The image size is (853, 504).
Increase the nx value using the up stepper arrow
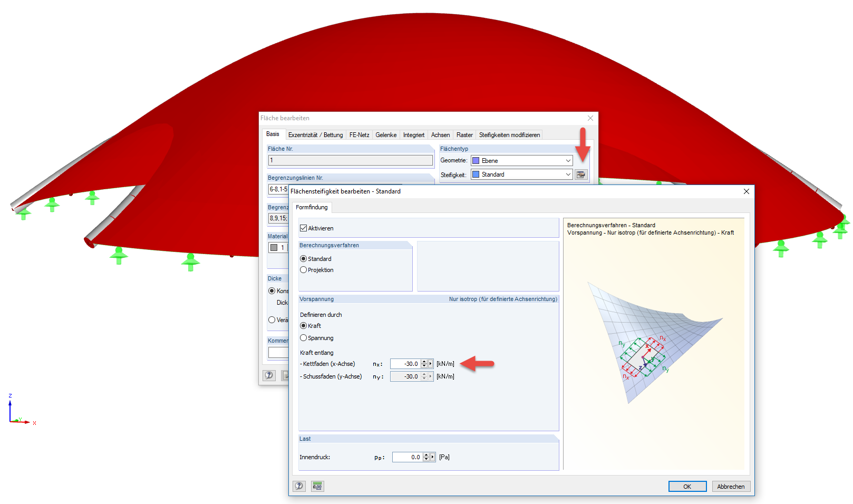click(x=424, y=362)
